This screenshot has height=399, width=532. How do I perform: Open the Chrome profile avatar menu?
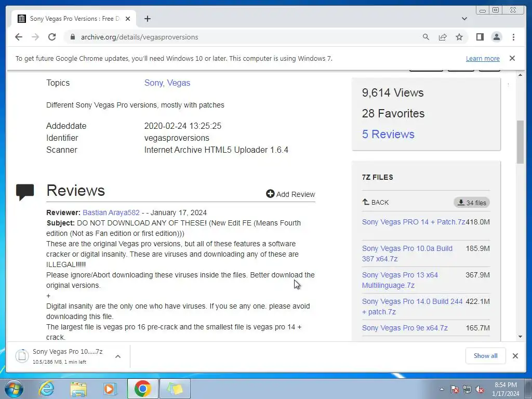pos(497,37)
